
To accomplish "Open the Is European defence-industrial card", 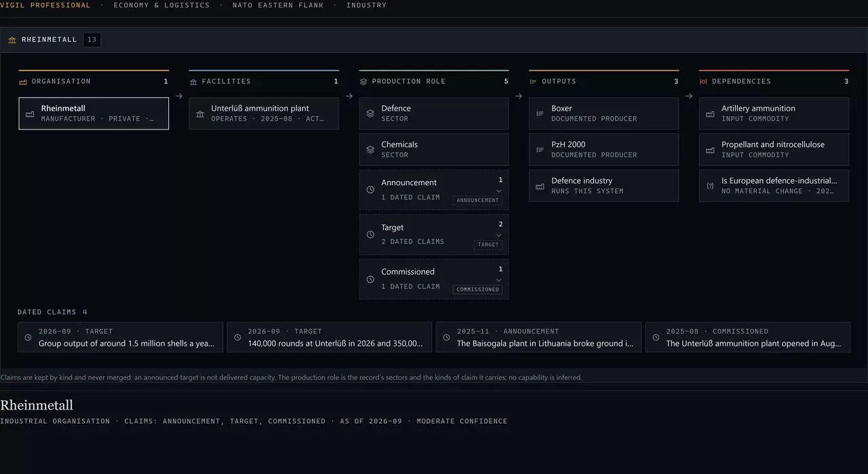I will [774, 186].
